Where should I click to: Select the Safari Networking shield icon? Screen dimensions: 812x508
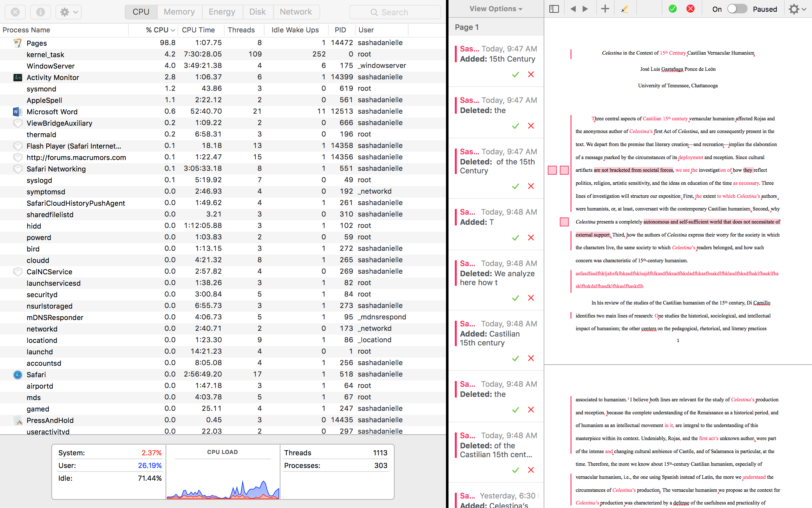click(x=17, y=169)
